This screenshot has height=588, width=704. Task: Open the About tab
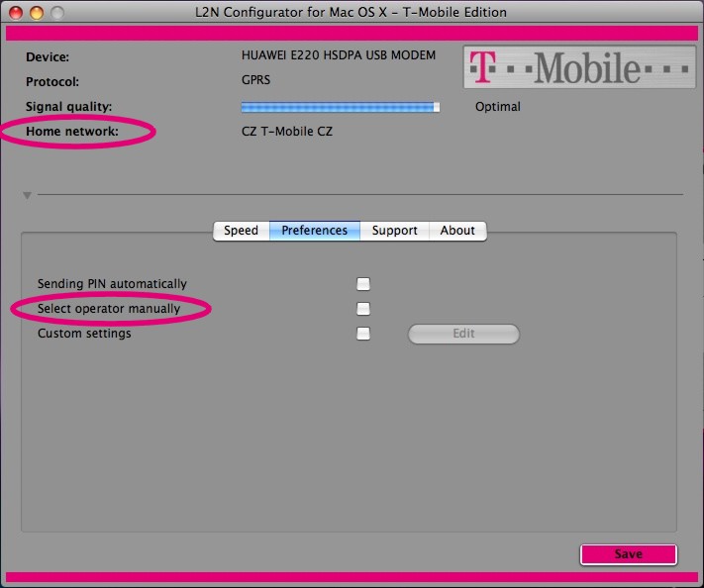click(x=457, y=231)
